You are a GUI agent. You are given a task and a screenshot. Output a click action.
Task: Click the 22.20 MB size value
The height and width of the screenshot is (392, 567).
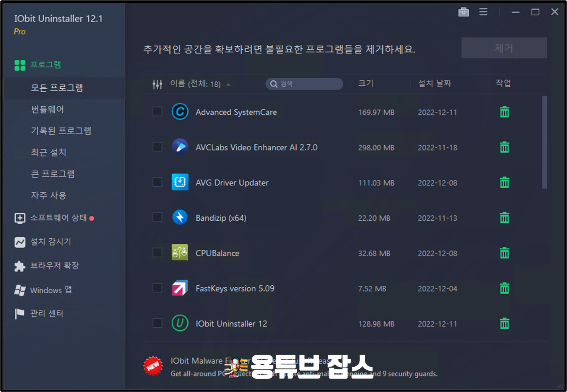tap(374, 218)
